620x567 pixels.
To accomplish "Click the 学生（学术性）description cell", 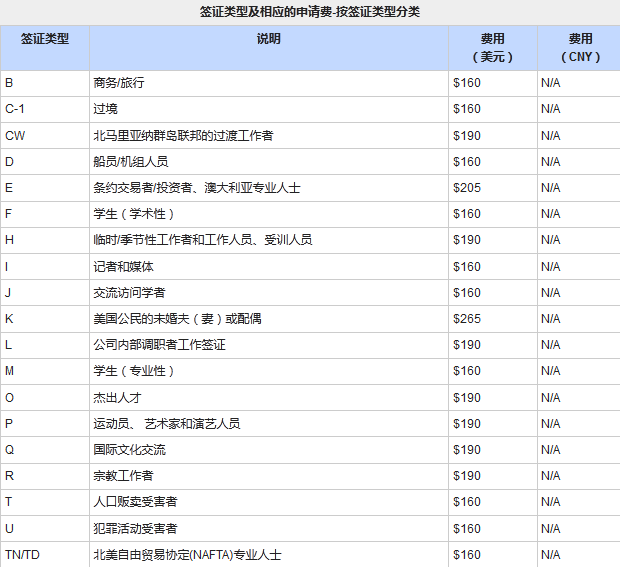I will [134, 214].
